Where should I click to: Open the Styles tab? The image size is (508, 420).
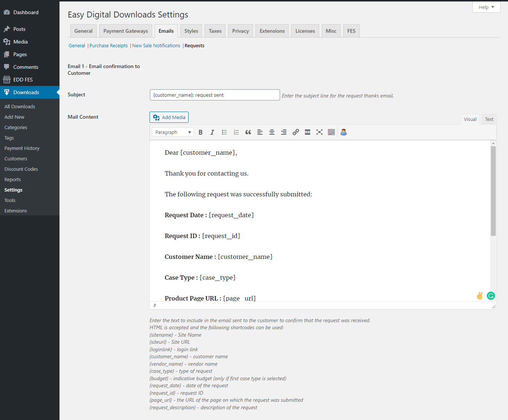pos(191,31)
